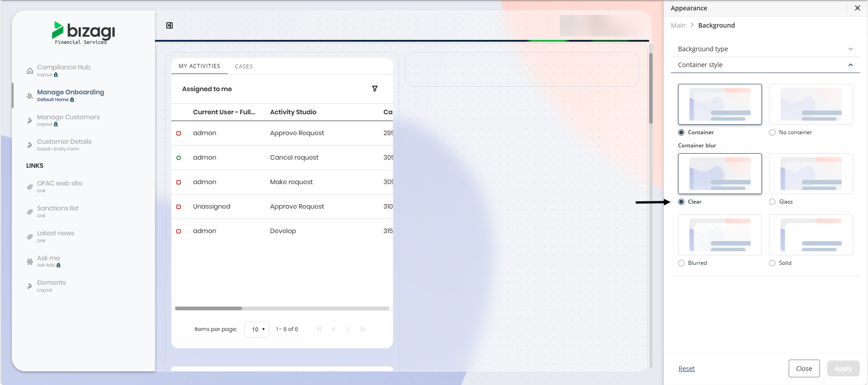Choose the Container style thumbnail
868x385 pixels.
(720, 104)
